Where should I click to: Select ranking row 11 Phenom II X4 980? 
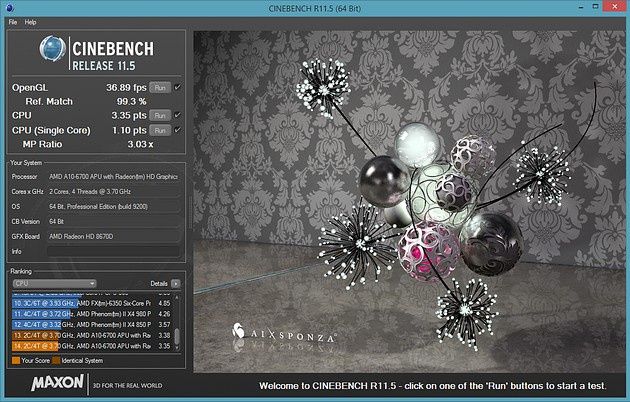point(92,314)
